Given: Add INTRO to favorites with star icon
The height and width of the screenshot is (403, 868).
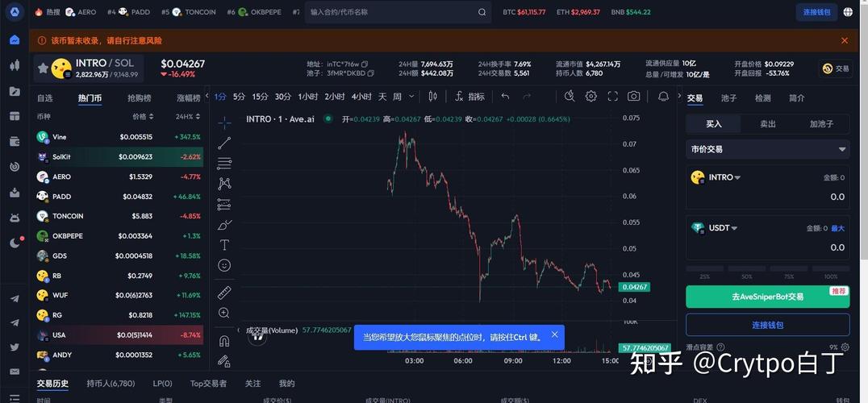Looking at the screenshot, I should point(43,68).
